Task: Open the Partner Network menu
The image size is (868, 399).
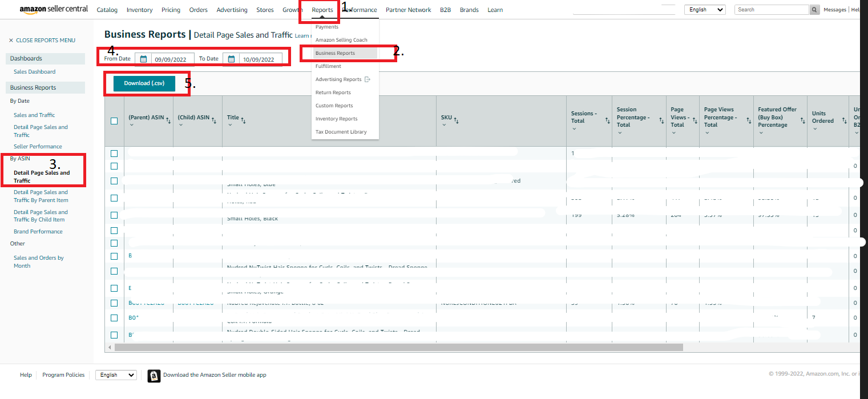Action: tap(409, 10)
